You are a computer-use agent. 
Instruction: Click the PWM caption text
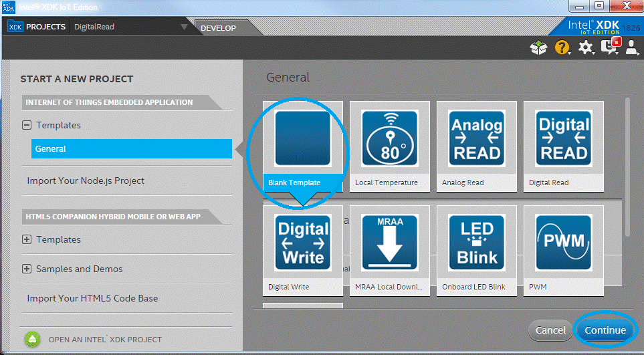point(538,287)
